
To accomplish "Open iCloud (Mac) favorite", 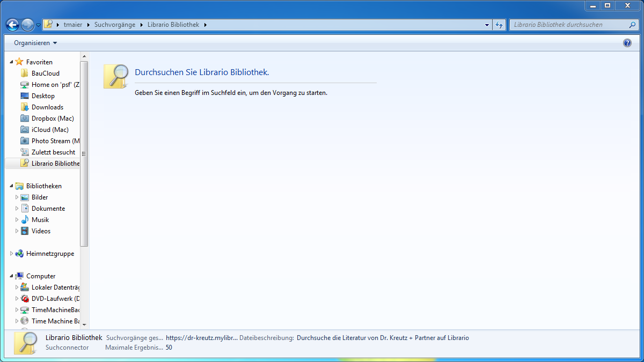I will 50,130.
